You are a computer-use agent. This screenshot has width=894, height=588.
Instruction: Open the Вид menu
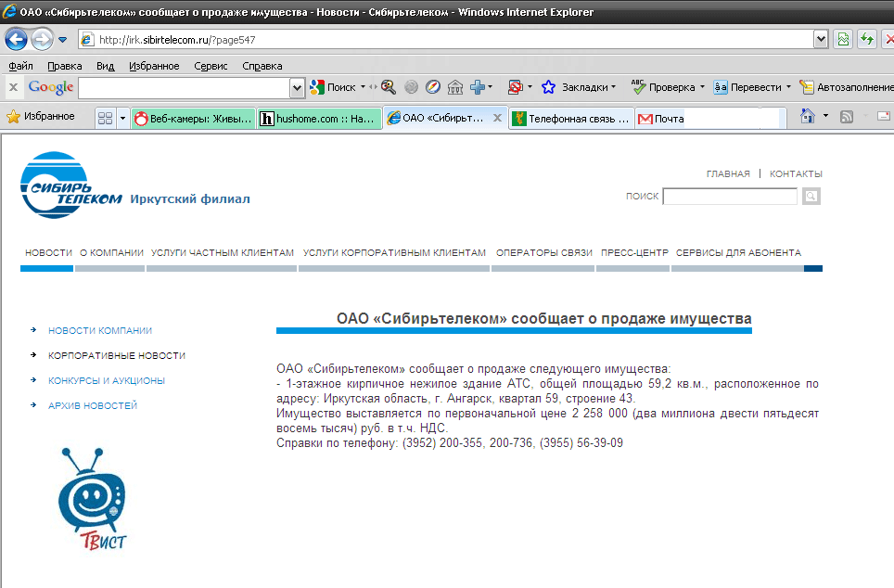pos(105,66)
